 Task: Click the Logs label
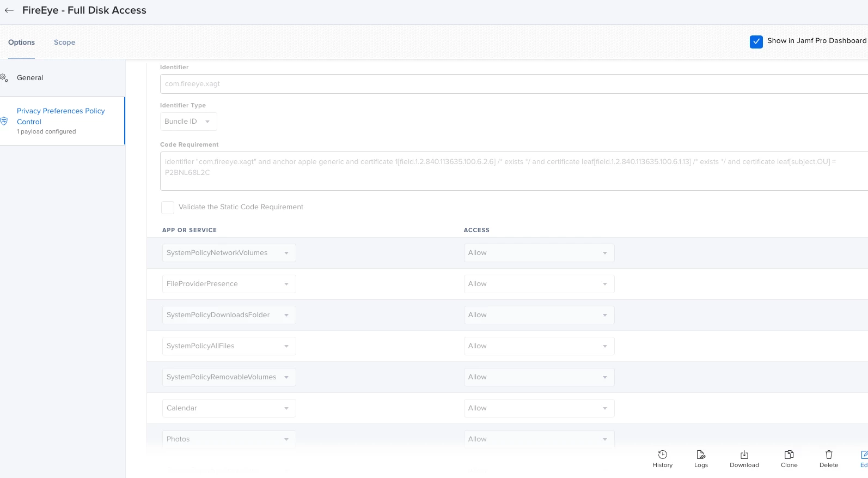point(701,465)
